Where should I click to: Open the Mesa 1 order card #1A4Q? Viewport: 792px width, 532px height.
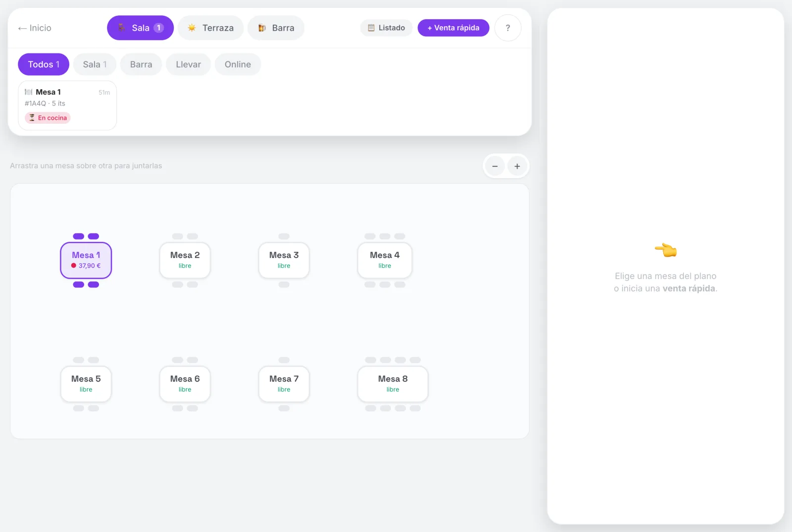(67, 105)
